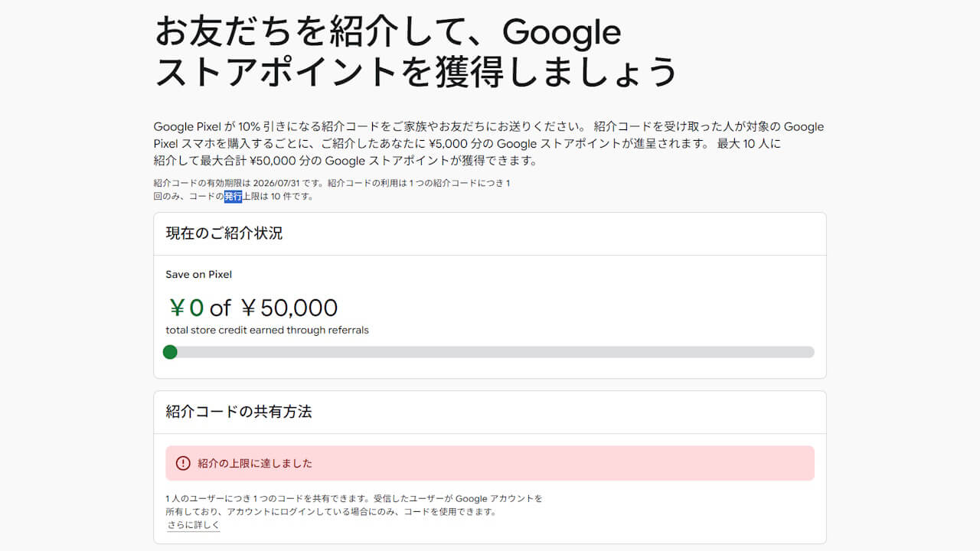The height and width of the screenshot is (551, 980).
Task: Click the Save on Pixel label
Action: pos(198,274)
